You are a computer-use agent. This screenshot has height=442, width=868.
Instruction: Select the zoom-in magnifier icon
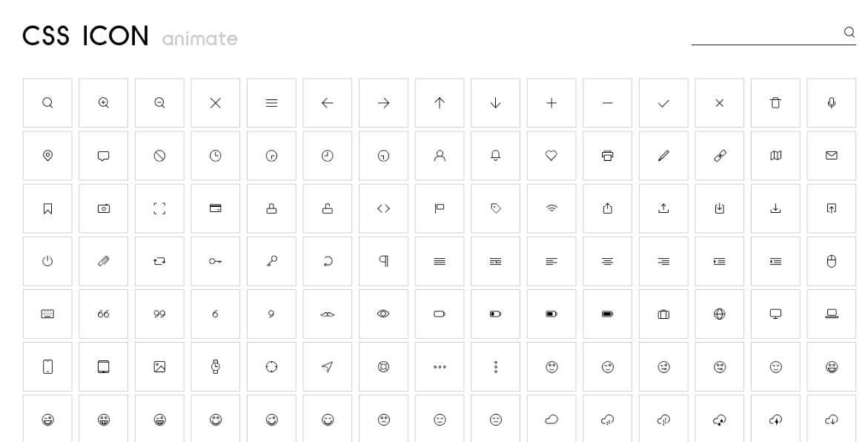click(x=104, y=102)
